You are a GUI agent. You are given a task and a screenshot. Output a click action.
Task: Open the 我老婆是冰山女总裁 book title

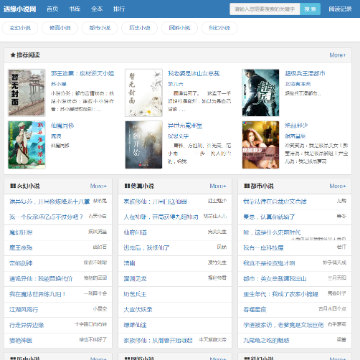click(x=194, y=73)
